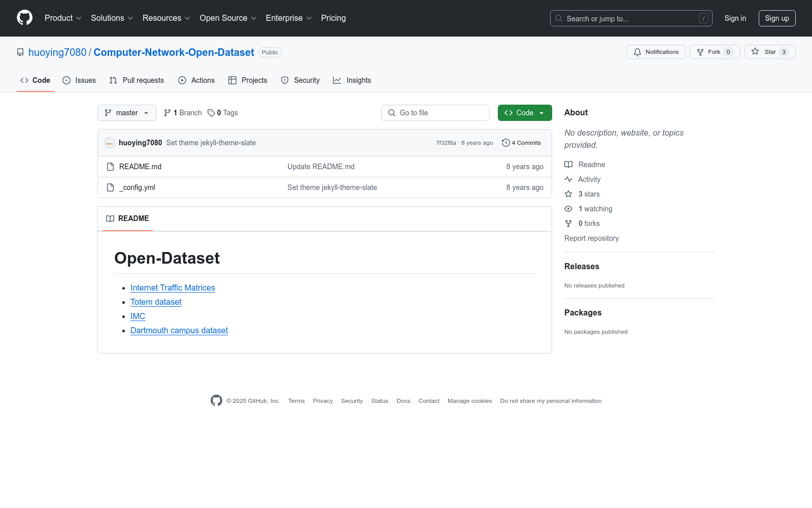View the 1 watching link
This screenshot has width=812, height=508.
588,209
